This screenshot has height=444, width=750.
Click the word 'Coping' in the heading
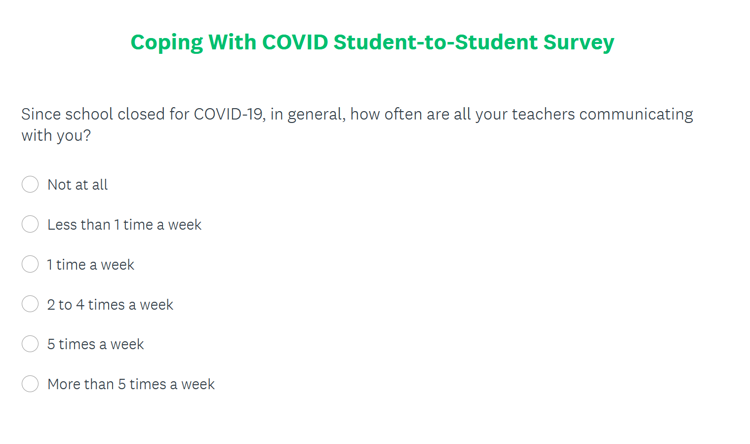click(166, 43)
